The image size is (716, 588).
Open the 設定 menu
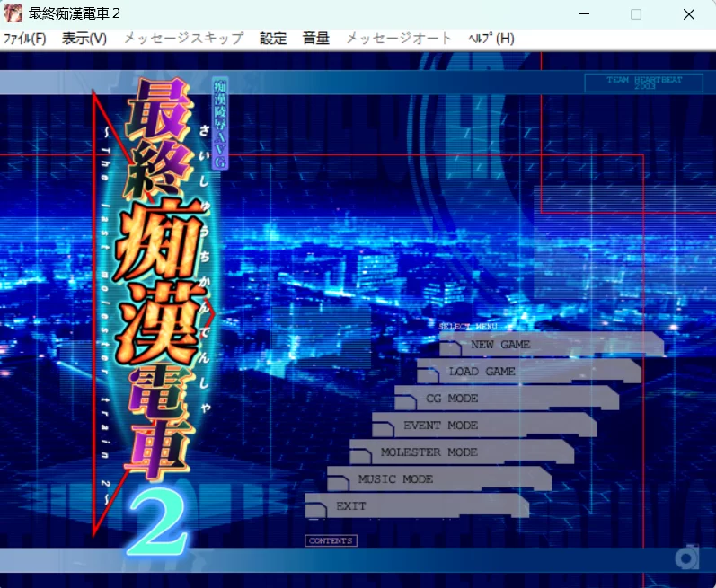click(273, 39)
